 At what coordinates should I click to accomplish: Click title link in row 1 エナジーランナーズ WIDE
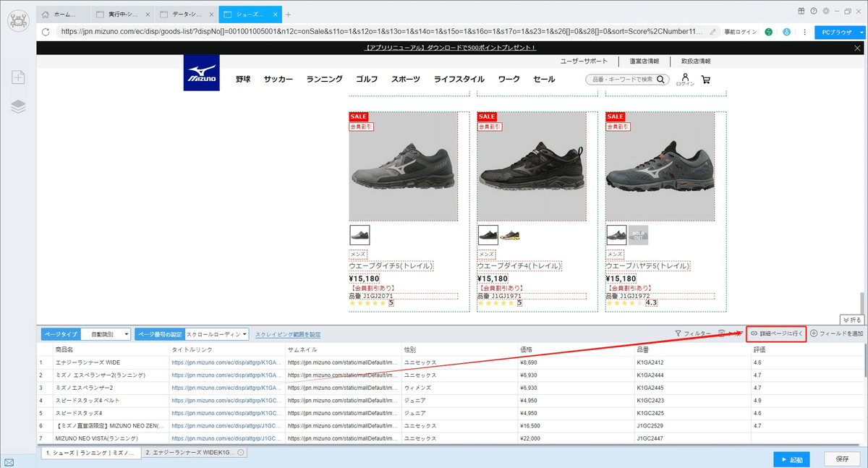226,362
